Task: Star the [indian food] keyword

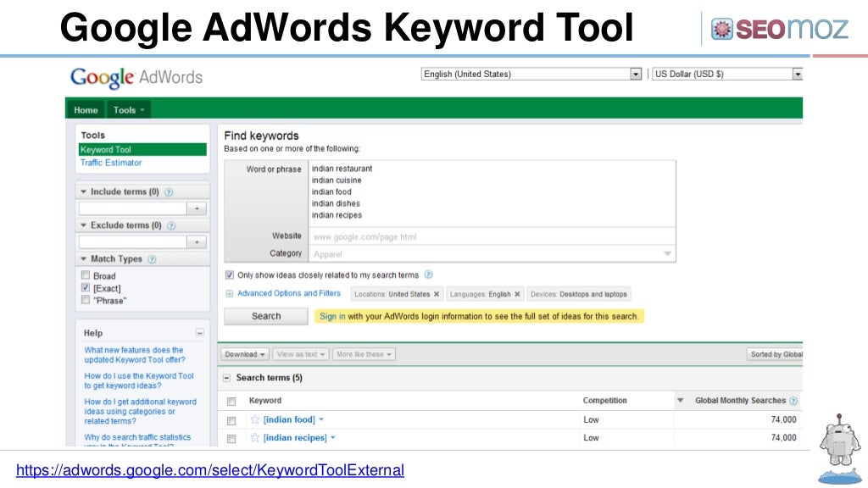Action: point(254,419)
